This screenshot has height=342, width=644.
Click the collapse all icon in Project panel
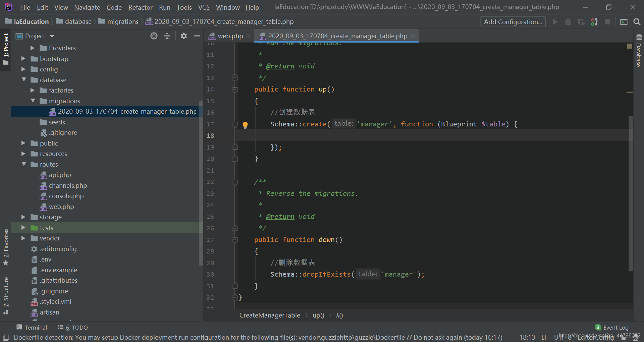(167, 36)
